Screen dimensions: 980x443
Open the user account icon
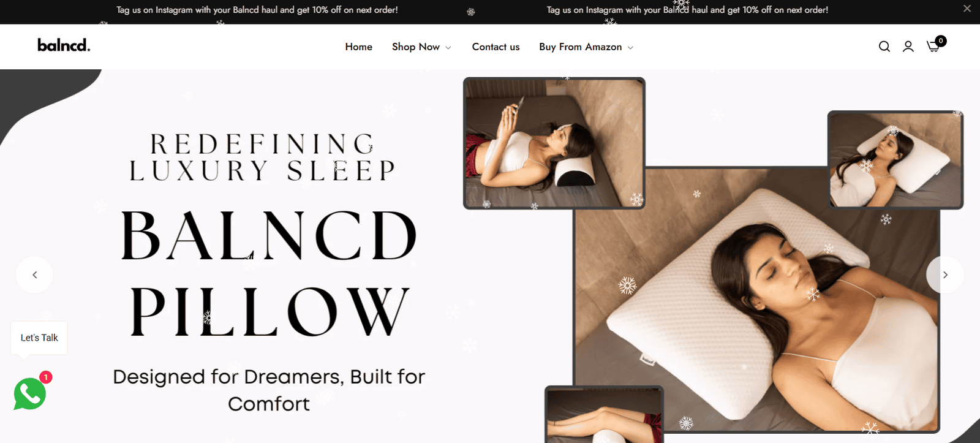point(908,47)
